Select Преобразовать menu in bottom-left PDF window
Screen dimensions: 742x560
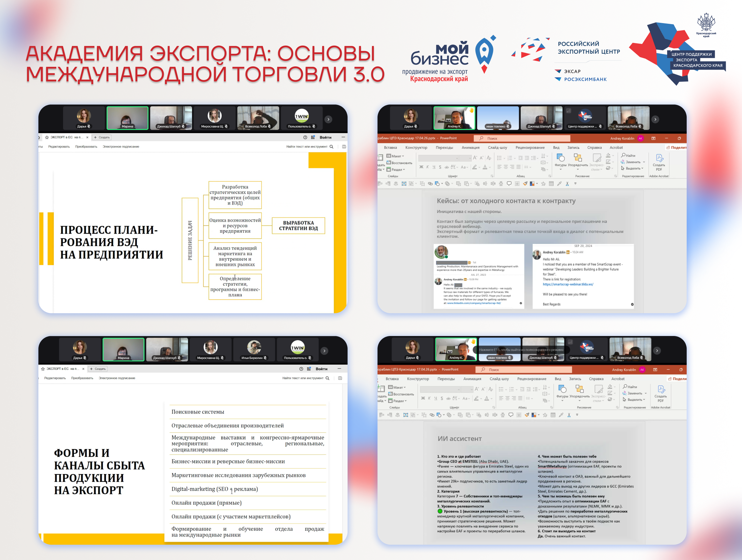click(82, 378)
